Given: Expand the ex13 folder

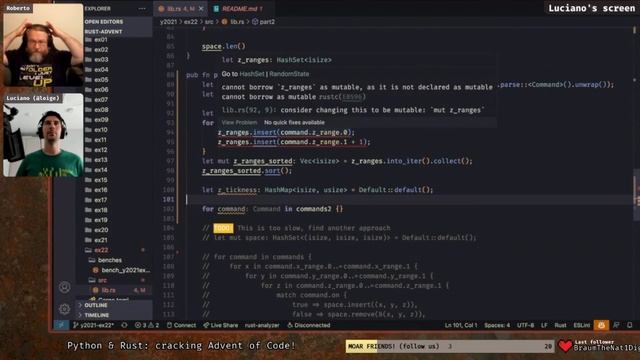Looking at the screenshot, I should click(x=101, y=160).
